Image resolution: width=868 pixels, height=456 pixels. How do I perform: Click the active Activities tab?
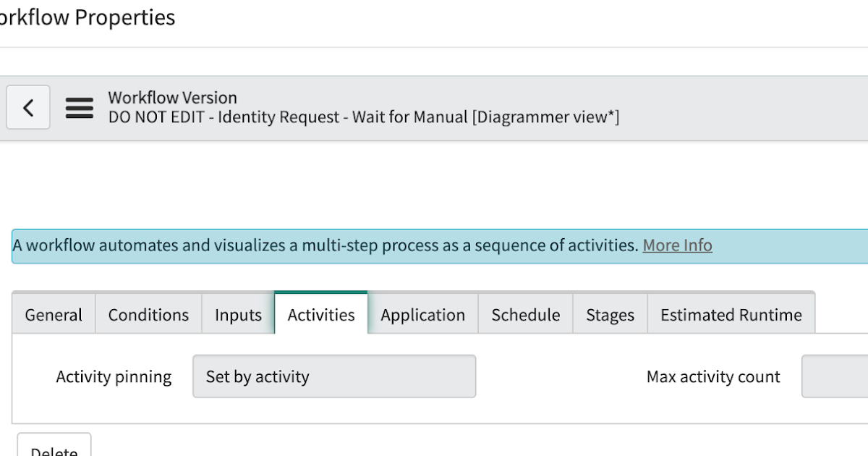[320, 314]
